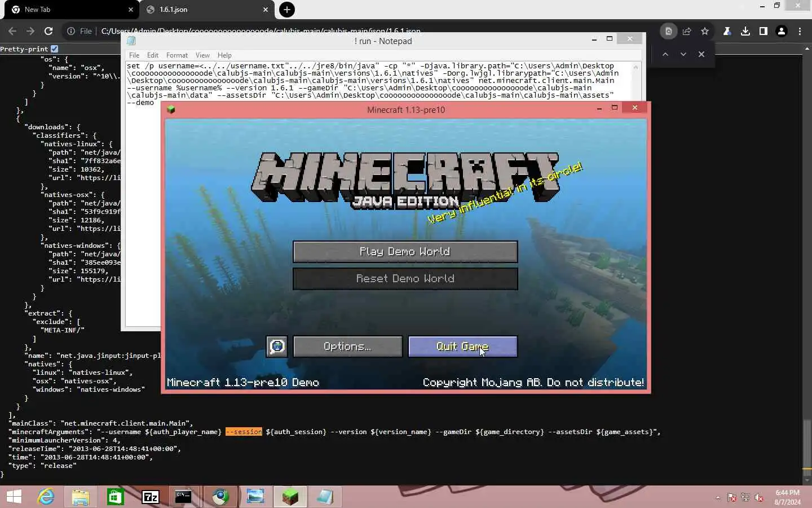Click the browser page scroll-up arrow
Screen dimensions: 812x508
807,50
